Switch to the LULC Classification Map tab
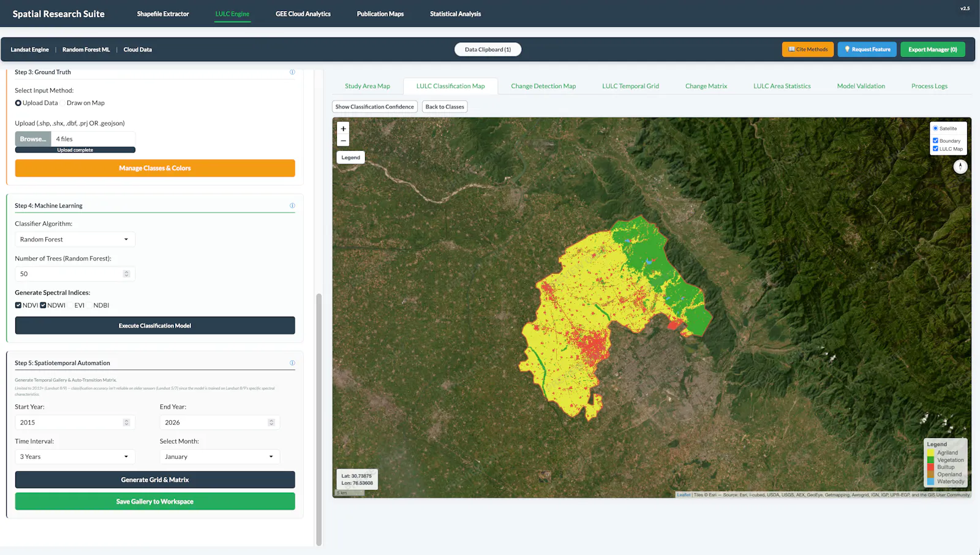The width and height of the screenshot is (980, 555). pyautogui.click(x=451, y=86)
